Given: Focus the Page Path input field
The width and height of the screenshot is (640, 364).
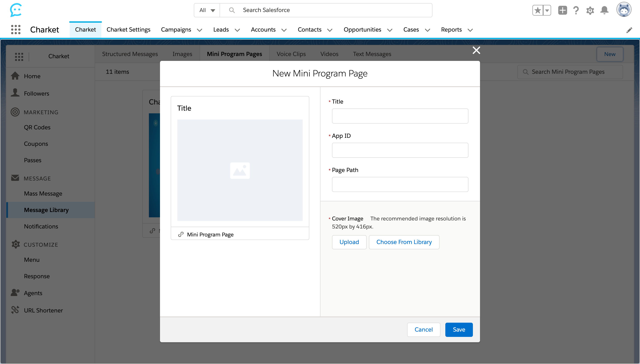Looking at the screenshot, I should click(x=400, y=184).
